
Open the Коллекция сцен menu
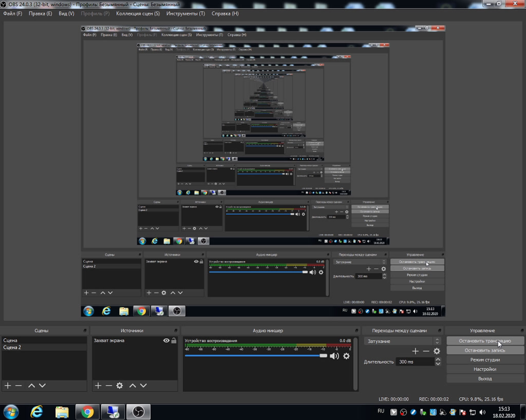138,14
